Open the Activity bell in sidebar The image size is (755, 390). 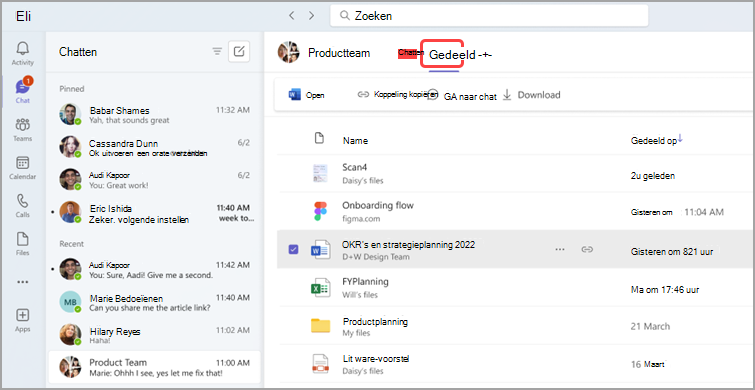23,53
